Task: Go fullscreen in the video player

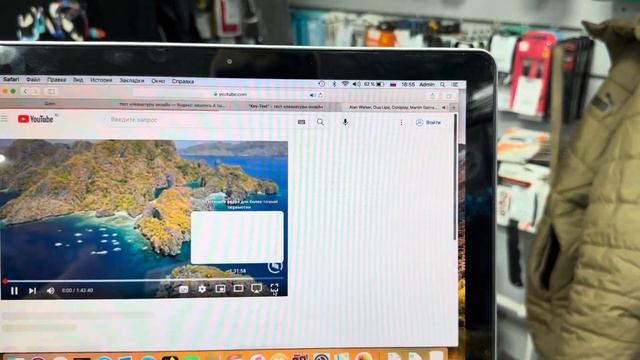Action: (x=274, y=289)
